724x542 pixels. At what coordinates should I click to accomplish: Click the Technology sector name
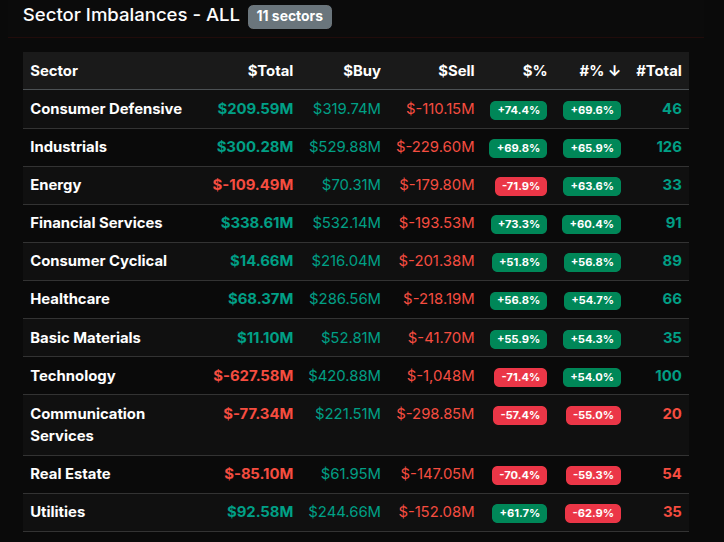pyautogui.click(x=73, y=376)
